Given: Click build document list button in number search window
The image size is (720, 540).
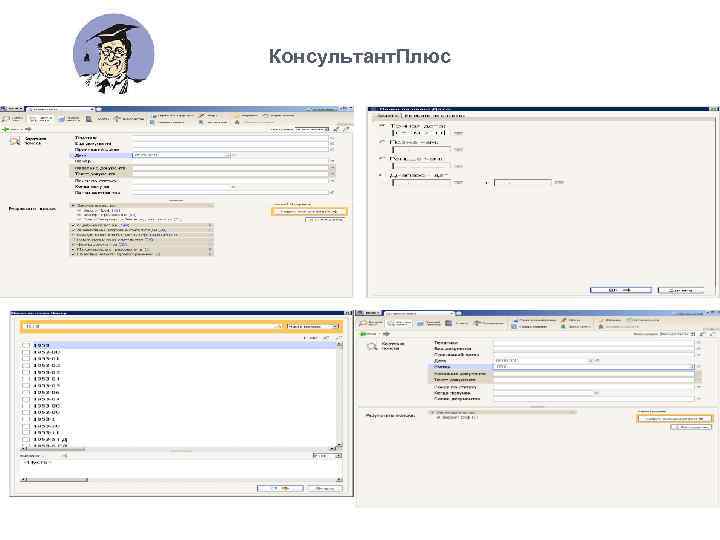Looking at the screenshot, I should [674, 419].
